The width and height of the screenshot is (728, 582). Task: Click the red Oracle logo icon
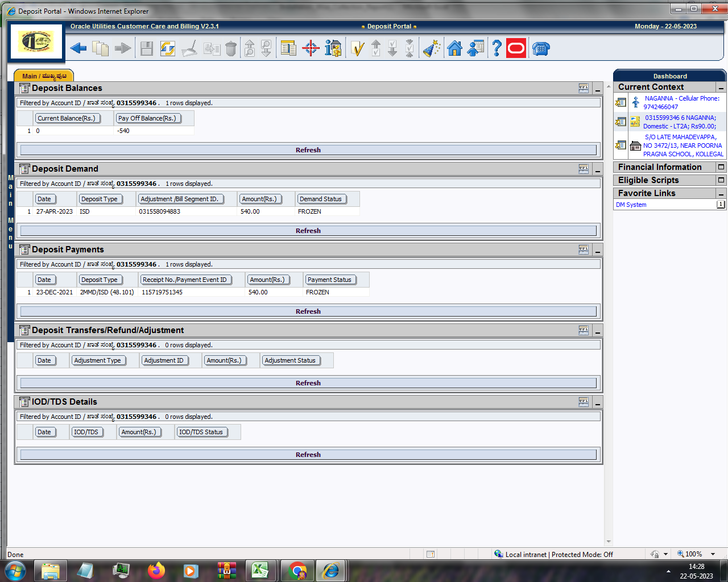click(x=516, y=49)
